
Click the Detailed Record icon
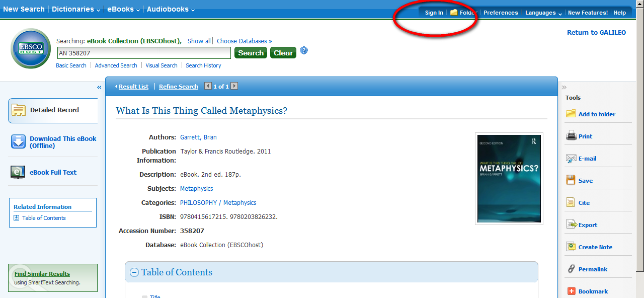pyautogui.click(x=19, y=110)
